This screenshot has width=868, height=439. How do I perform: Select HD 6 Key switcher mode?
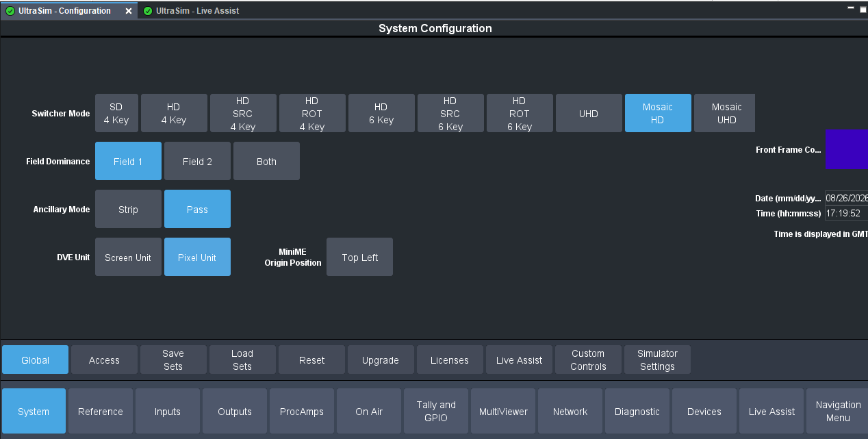click(x=381, y=113)
